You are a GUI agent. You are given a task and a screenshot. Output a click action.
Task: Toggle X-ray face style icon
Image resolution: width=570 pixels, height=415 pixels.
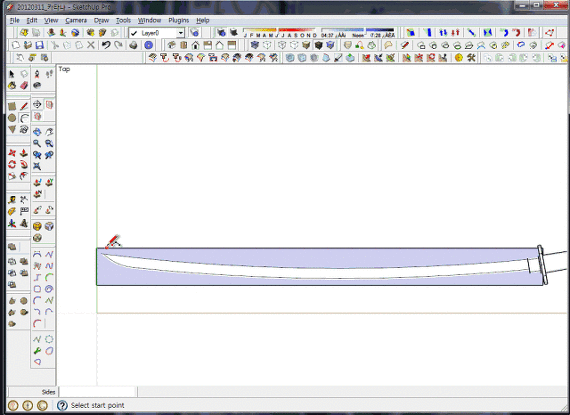pyautogui.click(x=254, y=45)
